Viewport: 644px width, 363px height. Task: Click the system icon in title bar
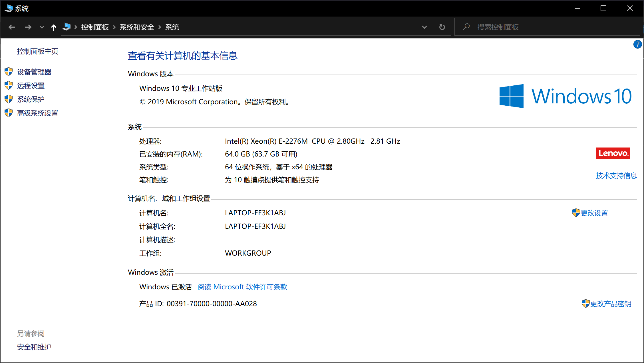click(9, 8)
